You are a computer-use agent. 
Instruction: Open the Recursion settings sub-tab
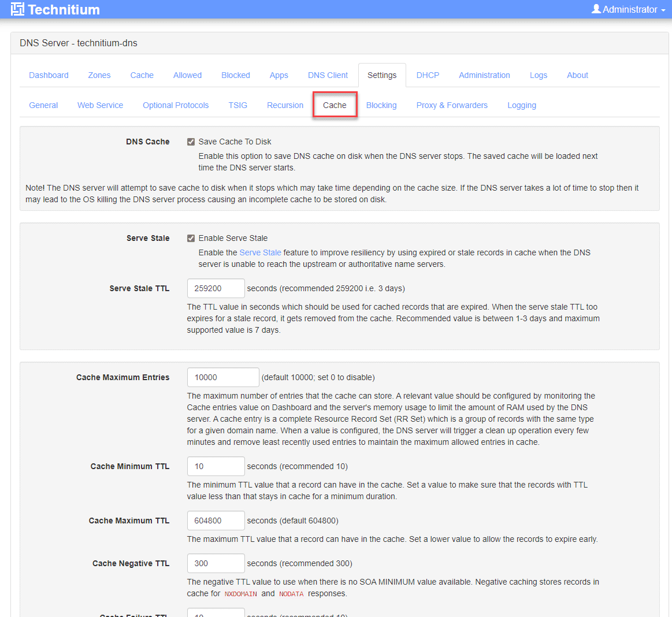coord(285,105)
